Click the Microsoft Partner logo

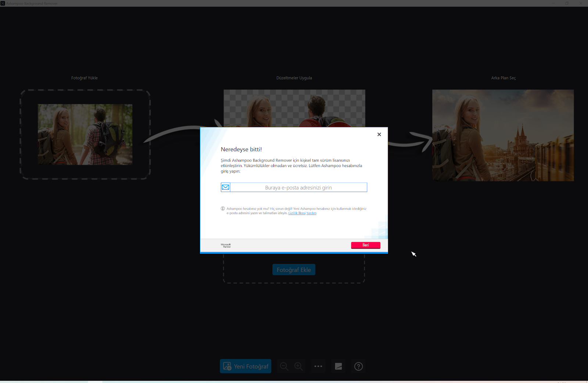pyautogui.click(x=226, y=245)
